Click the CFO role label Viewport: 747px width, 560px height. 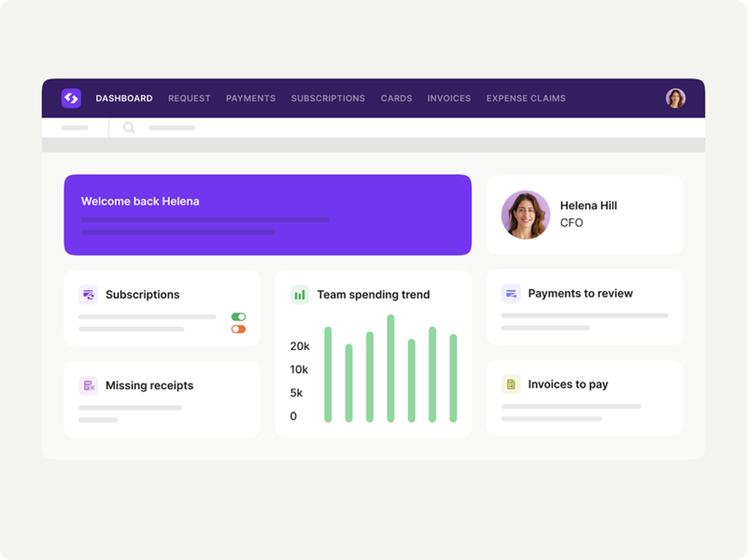click(x=571, y=223)
